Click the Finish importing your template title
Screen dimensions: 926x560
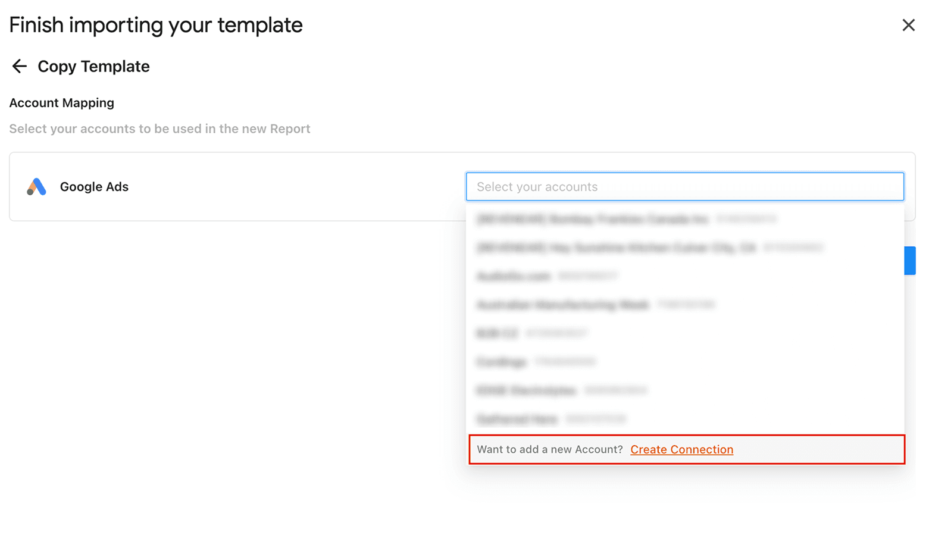pyautogui.click(x=155, y=25)
